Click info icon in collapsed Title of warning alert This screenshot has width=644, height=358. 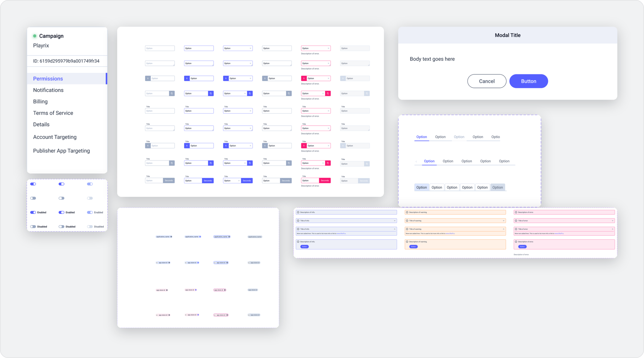point(407,221)
